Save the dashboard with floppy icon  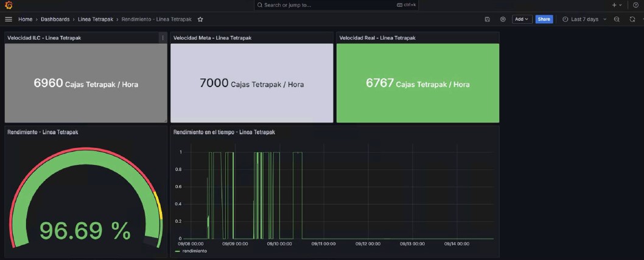[x=488, y=19]
